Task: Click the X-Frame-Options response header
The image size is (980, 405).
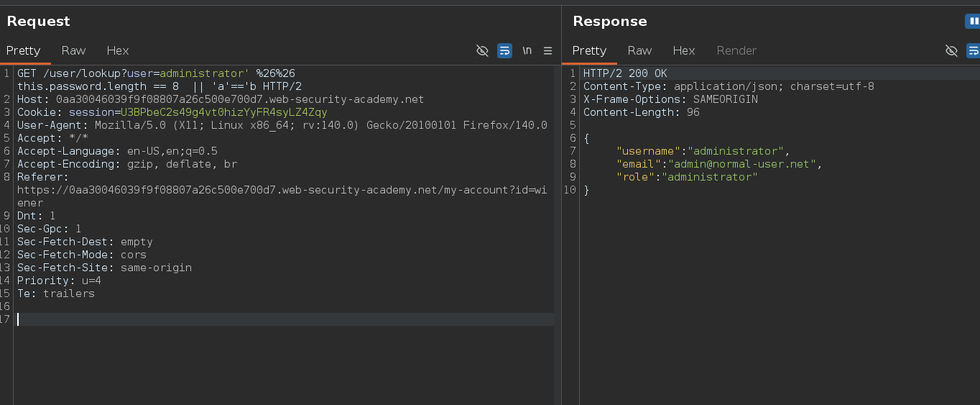Action: [x=670, y=99]
